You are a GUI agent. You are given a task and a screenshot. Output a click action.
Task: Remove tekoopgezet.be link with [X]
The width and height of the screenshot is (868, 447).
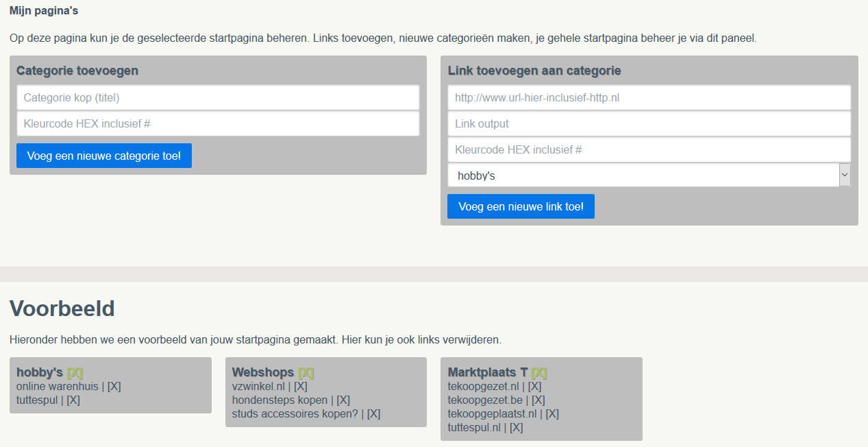click(538, 400)
